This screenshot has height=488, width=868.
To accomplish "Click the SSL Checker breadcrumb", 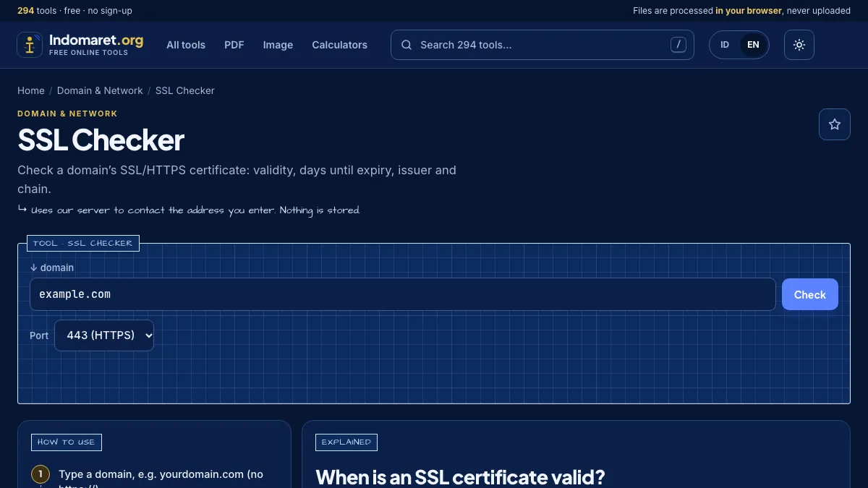I will [185, 90].
